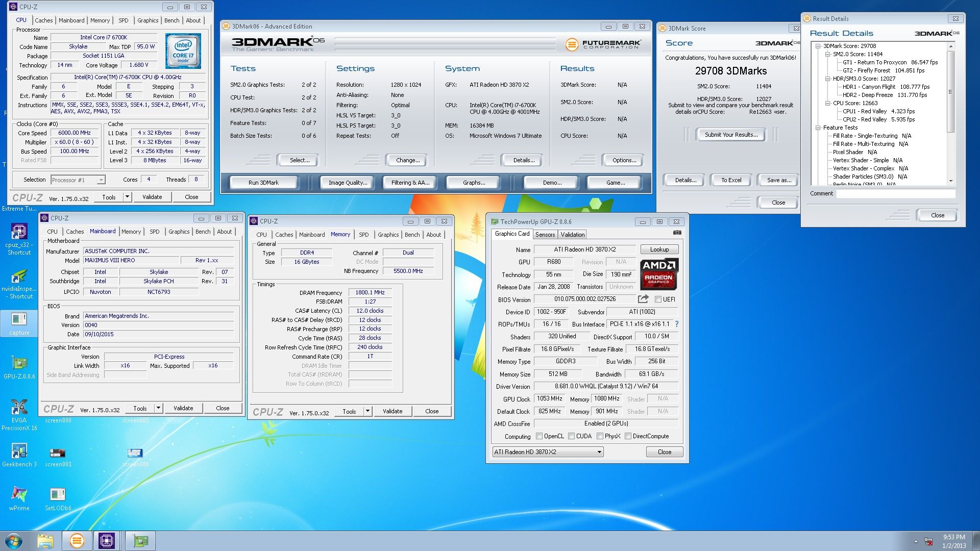Click the Bus Interface question mark icon
This screenshot has height=551, width=980.
point(677,324)
